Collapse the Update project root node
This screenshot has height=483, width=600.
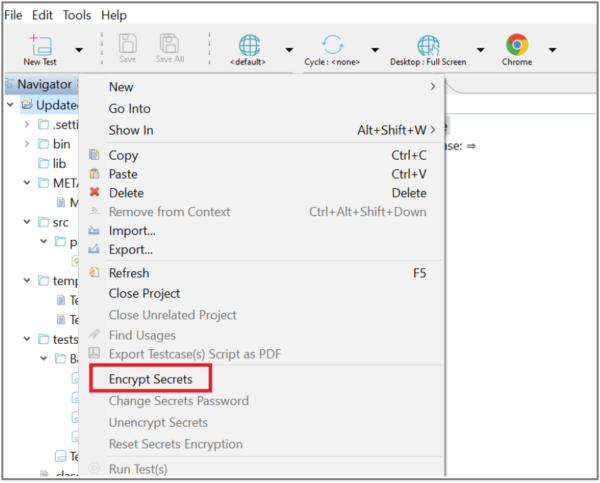click(x=10, y=104)
